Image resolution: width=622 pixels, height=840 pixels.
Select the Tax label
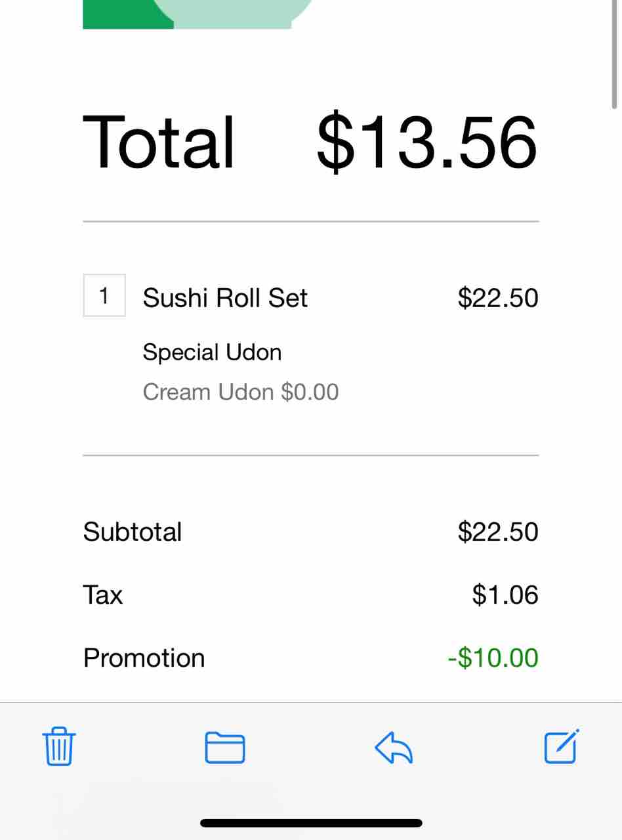tap(103, 595)
